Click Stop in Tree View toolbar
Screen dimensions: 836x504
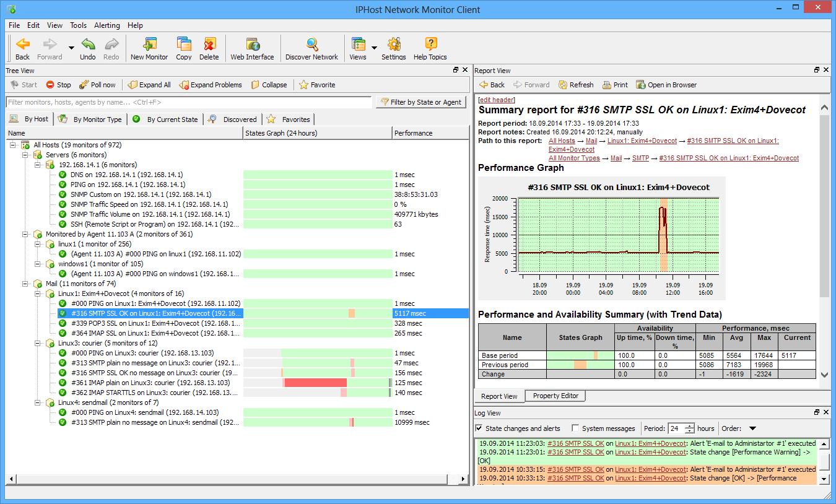pos(58,85)
